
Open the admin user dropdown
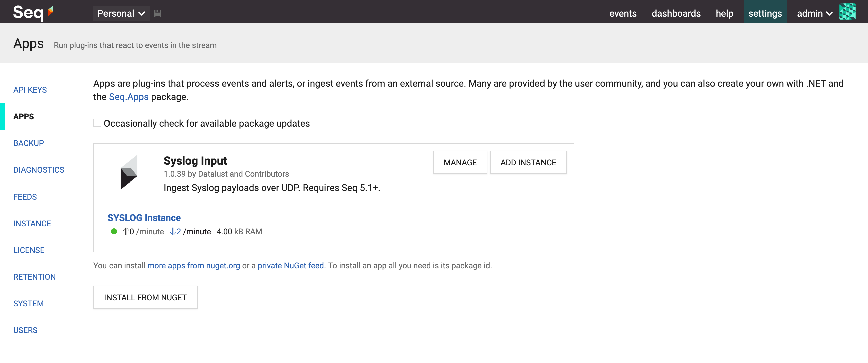click(815, 13)
